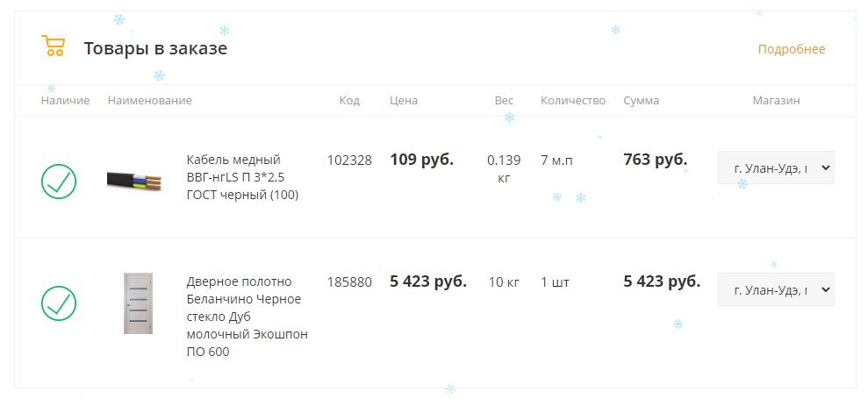This screenshot has width=868, height=399.
Task: Open the copper cable product thumbnail
Action: [x=134, y=182]
